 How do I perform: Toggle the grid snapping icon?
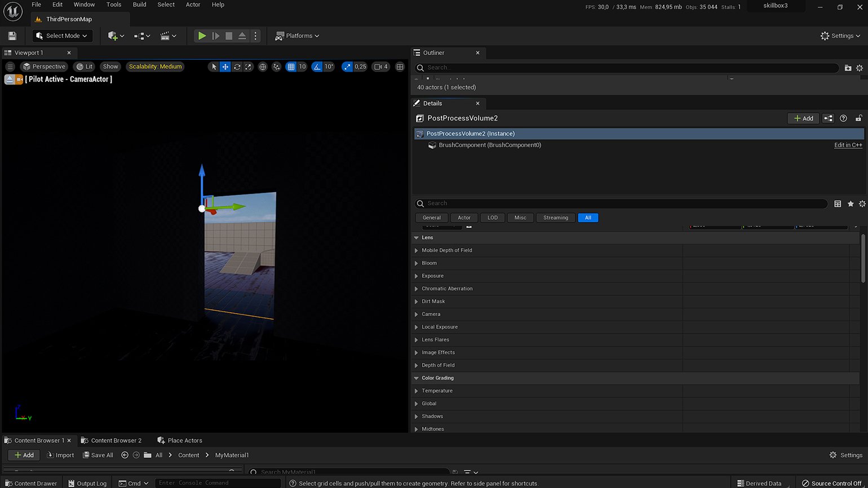pos(291,66)
